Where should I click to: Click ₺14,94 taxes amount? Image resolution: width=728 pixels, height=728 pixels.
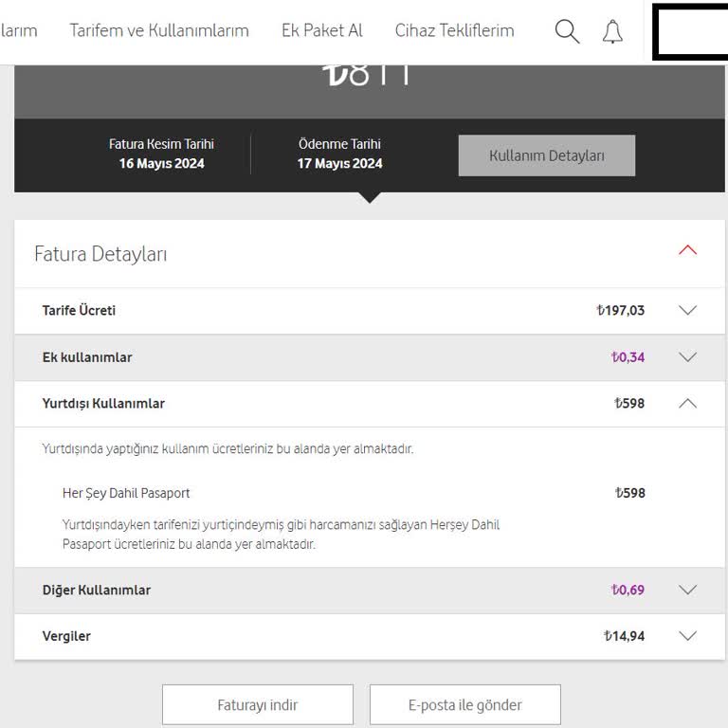pos(625,636)
